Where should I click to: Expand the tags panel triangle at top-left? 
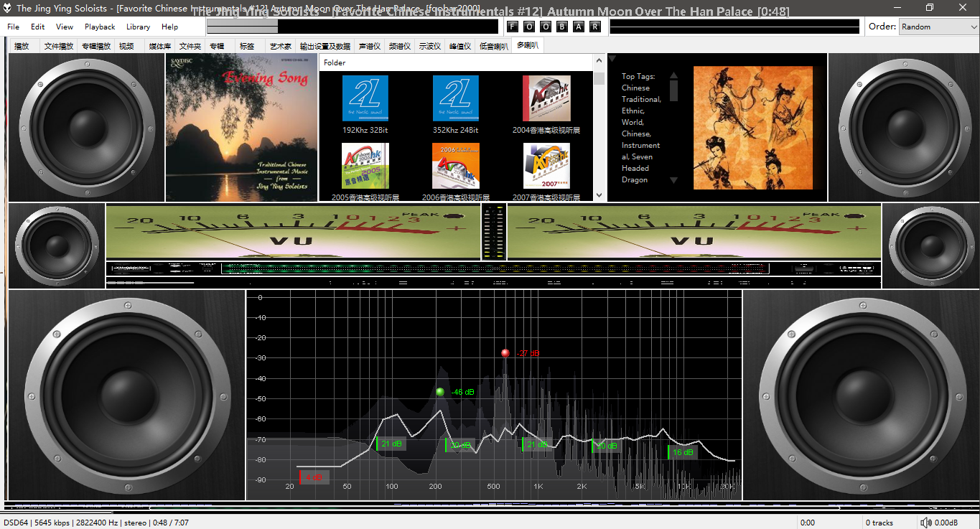point(612,59)
